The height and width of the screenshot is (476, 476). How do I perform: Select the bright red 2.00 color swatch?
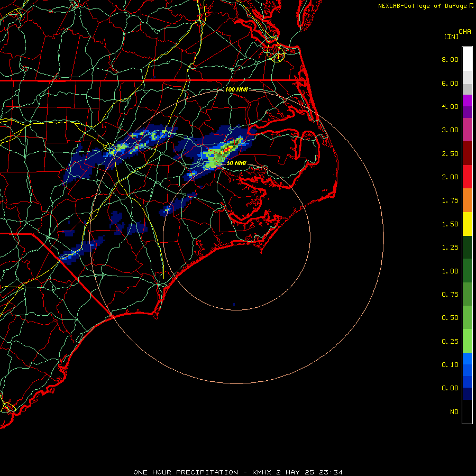(x=467, y=177)
